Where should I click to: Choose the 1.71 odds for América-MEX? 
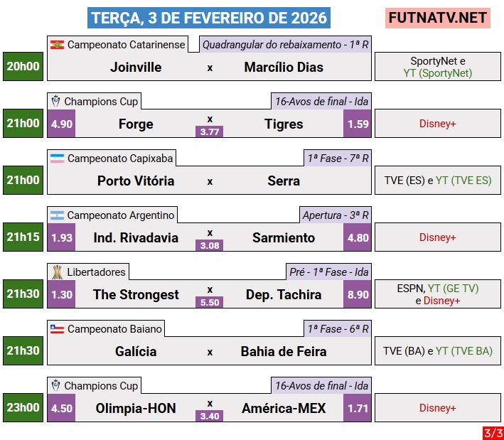[358, 408]
